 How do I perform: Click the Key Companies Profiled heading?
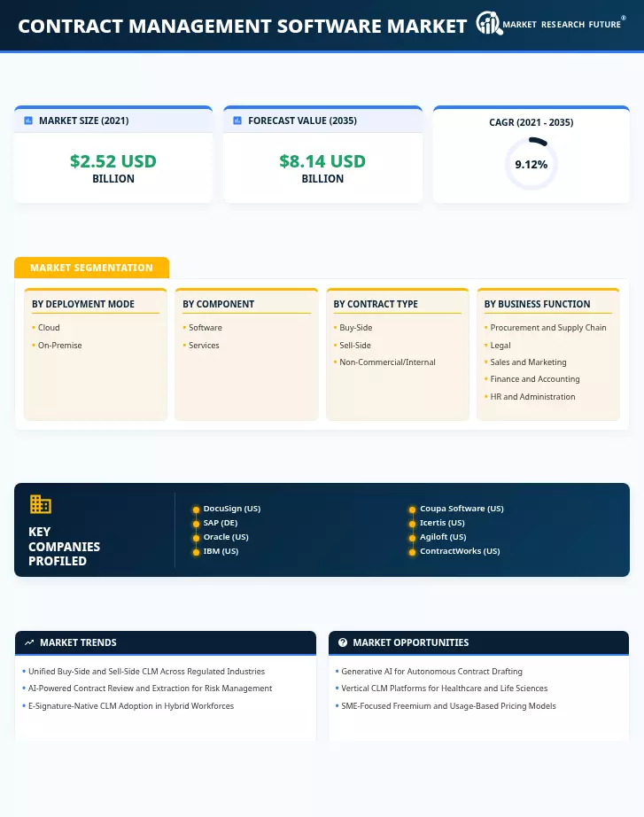click(x=64, y=547)
